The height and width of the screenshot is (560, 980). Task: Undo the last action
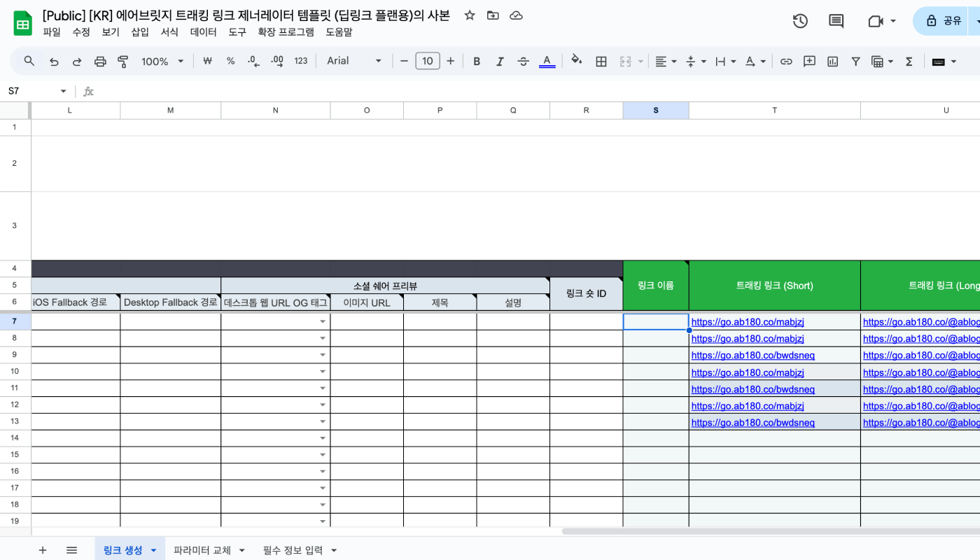54,62
